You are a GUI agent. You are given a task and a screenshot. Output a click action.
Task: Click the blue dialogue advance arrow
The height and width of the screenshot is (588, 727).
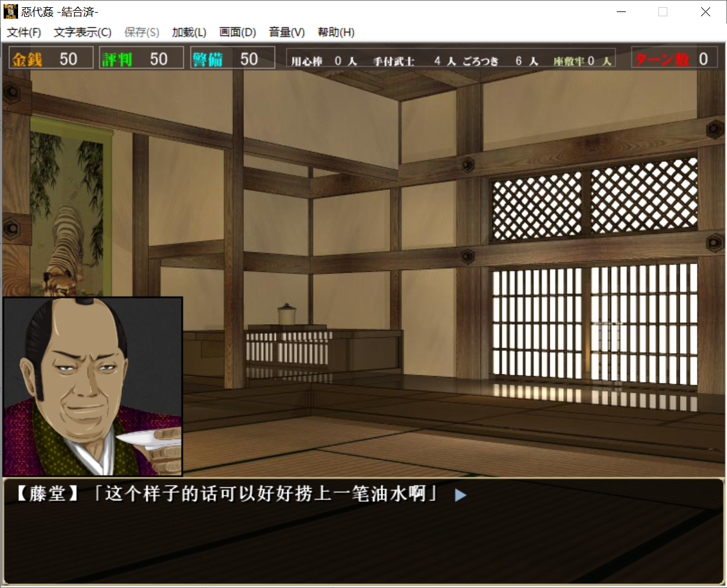point(461,495)
